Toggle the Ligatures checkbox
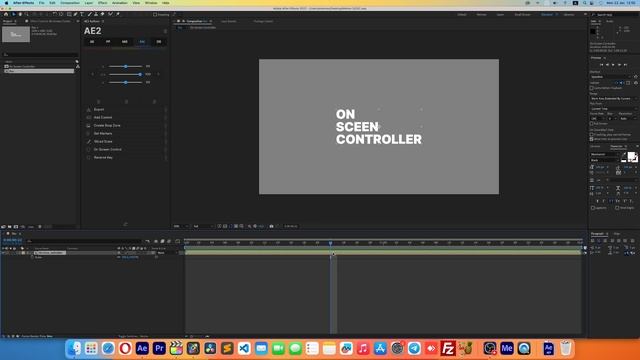 pos(593,208)
